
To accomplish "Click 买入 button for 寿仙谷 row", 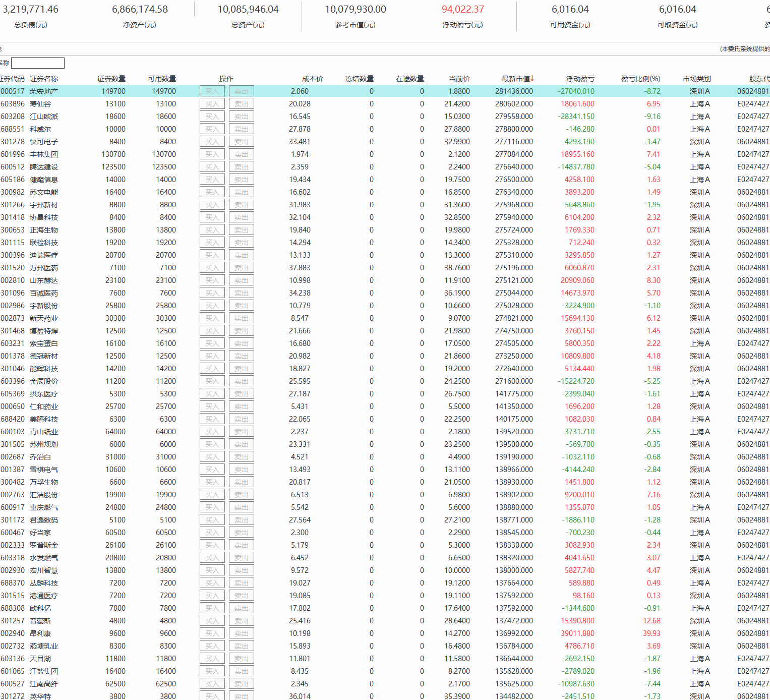I will click(212, 104).
